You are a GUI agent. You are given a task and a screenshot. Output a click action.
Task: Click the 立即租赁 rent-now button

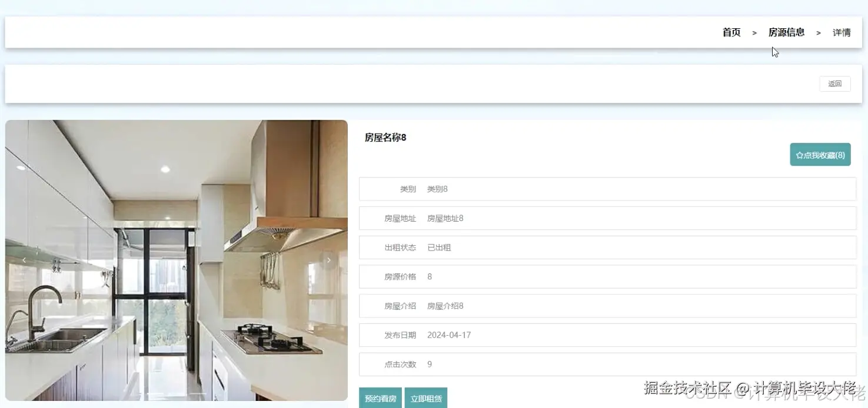click(x=426, y=397)
